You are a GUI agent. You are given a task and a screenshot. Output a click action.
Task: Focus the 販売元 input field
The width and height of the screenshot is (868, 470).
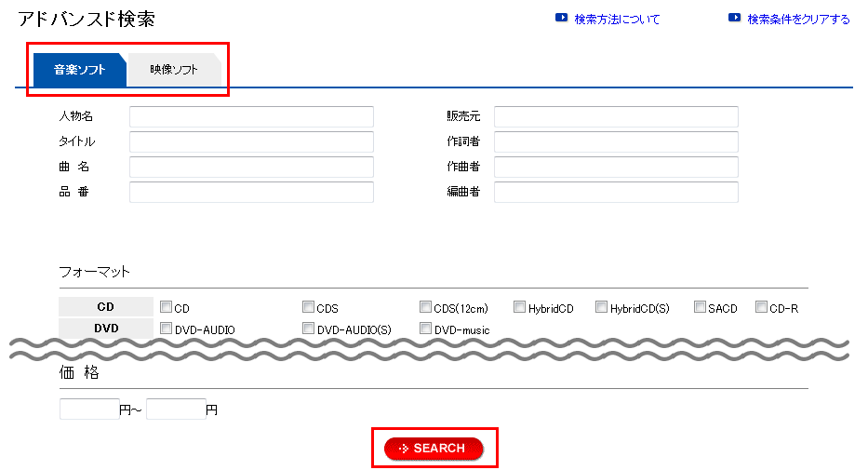click(x=616, y=117)
